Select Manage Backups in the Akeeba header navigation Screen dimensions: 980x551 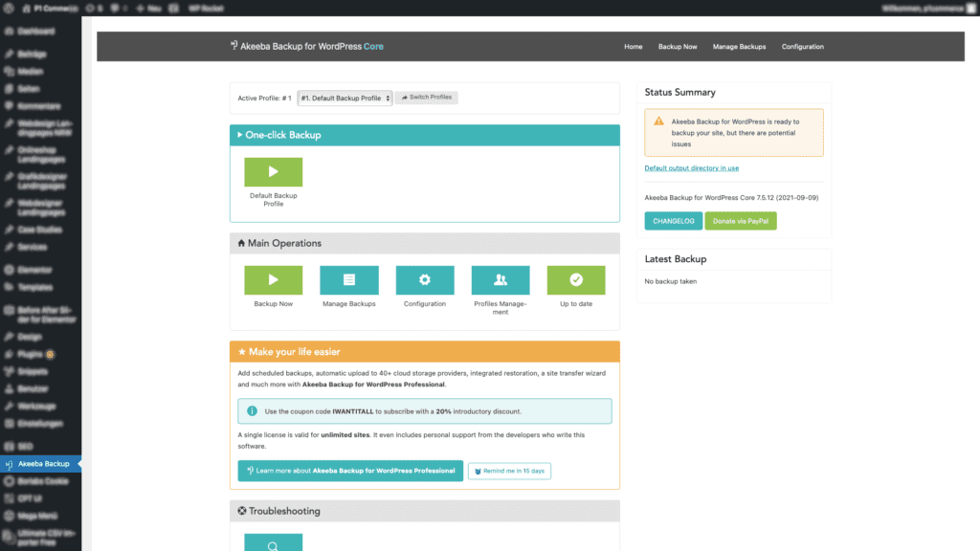(740, 47)
